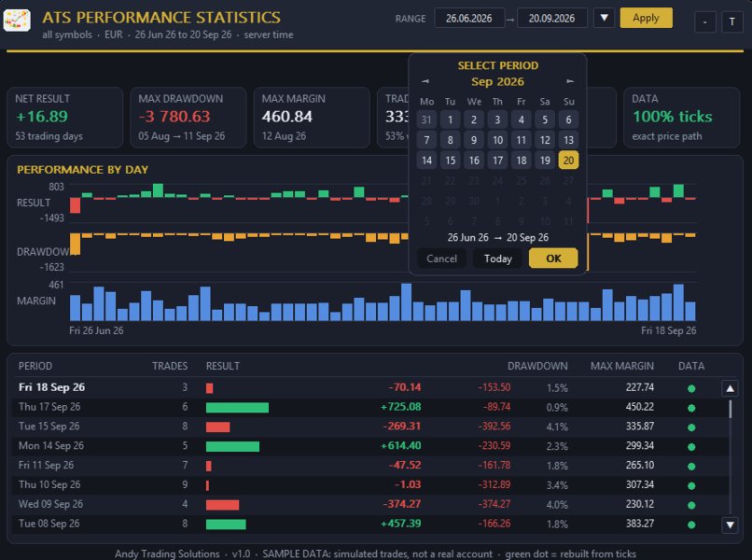752x560 pixels.
Task: Click the 450.22 max margin value
Action: click(639, 407)
